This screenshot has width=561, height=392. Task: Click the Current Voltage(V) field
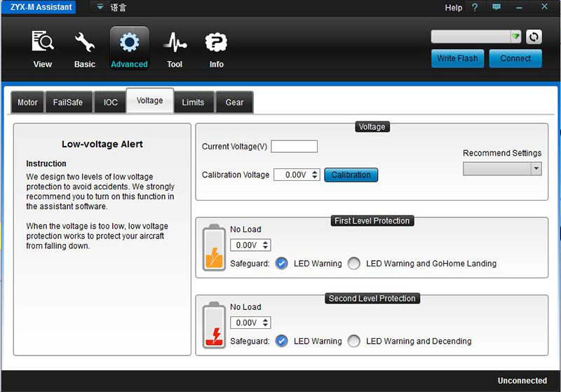point(294,147)
